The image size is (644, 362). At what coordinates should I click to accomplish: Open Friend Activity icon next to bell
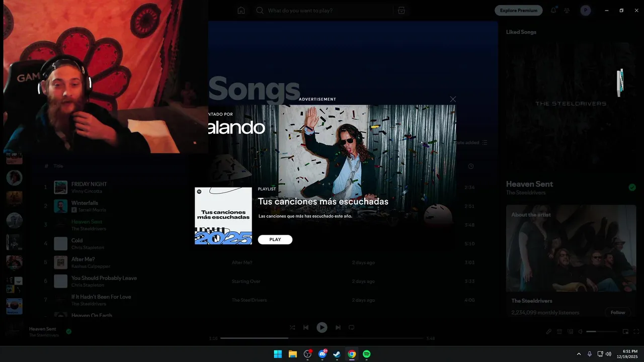567,10
